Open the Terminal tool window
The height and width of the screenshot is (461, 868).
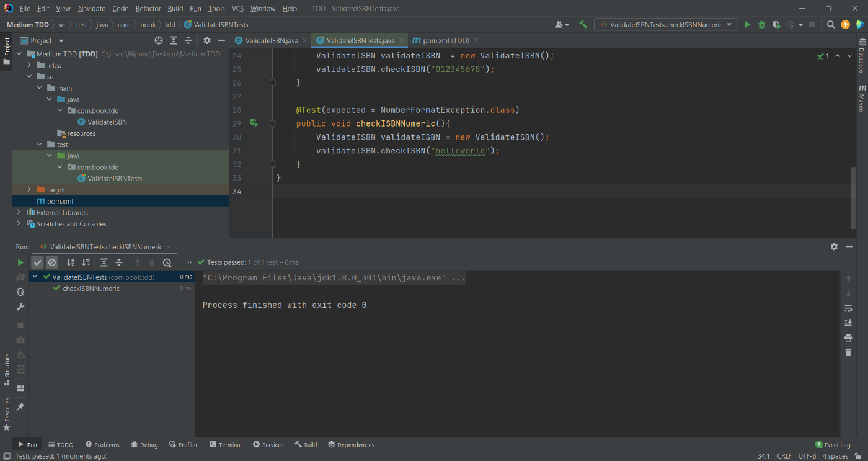pos(226,445)
